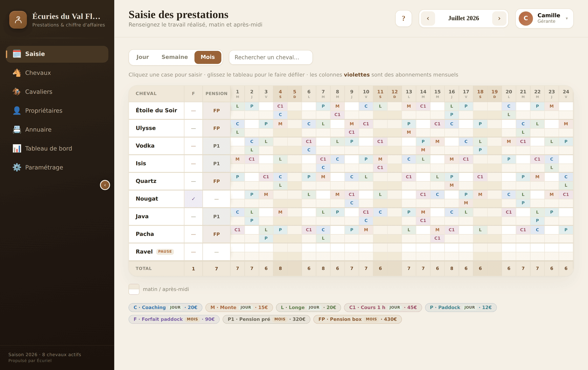This screenshot has height=370, width=588.
Task: Click the Paramétrage gear icon
Action: (x=17, y=167)
